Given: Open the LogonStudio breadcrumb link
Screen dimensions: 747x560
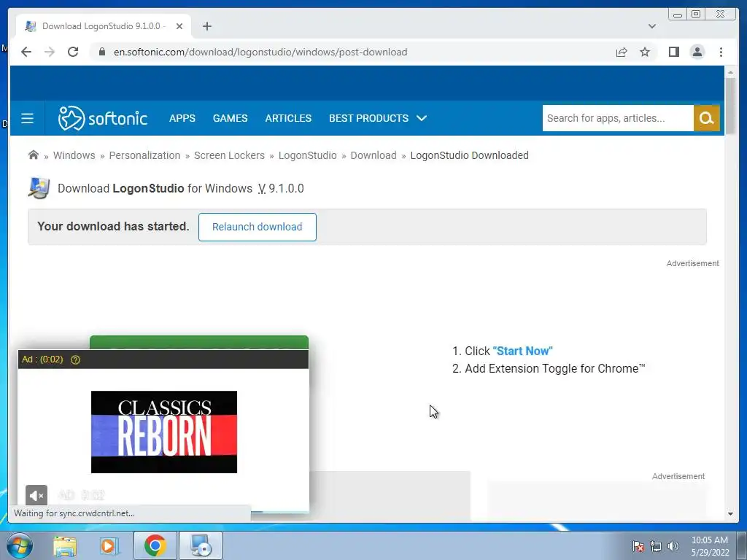Looking at the screenshot, I should (x=308, y=155).
